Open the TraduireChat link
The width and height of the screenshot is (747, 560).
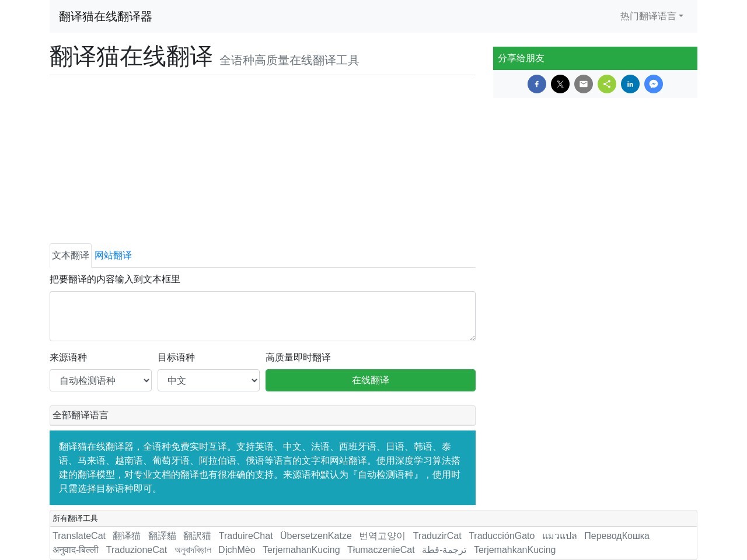tap(246, 535)
